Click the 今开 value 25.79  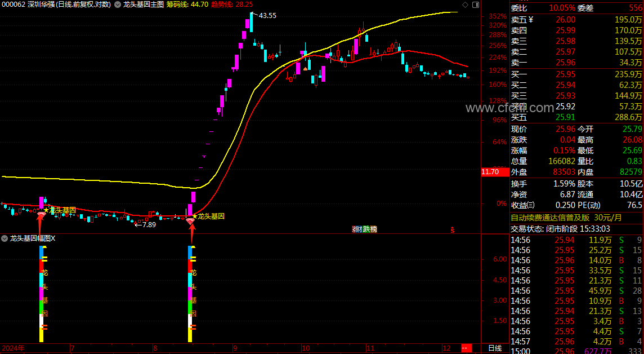click(633, 129)
